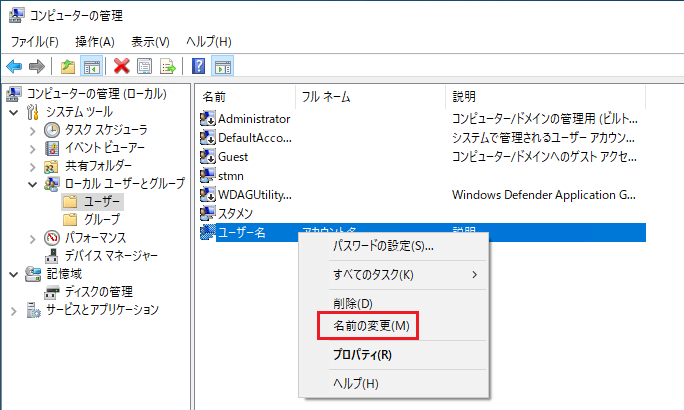Choose ヘルプ(H) from context menu
The height and width of the screenshot is (410, 684).
point(393,384)
